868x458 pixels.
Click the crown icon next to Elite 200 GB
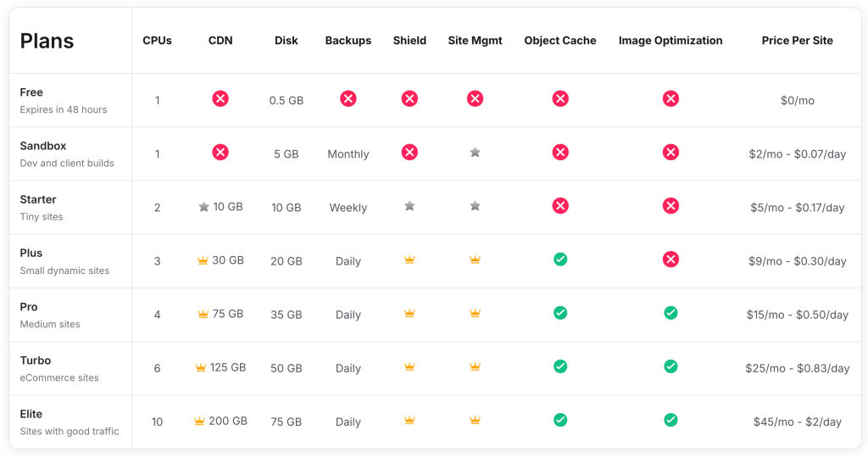point(200,421)
